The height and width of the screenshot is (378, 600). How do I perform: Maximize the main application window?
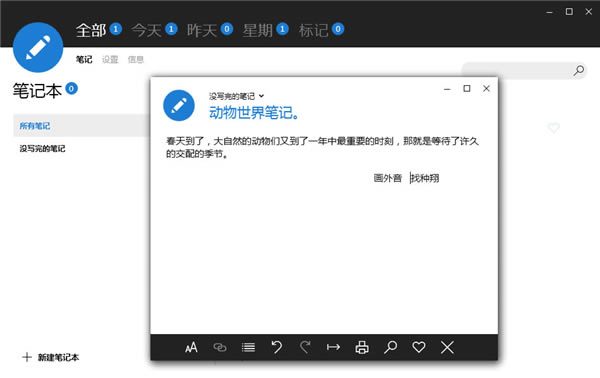[569, 12]
